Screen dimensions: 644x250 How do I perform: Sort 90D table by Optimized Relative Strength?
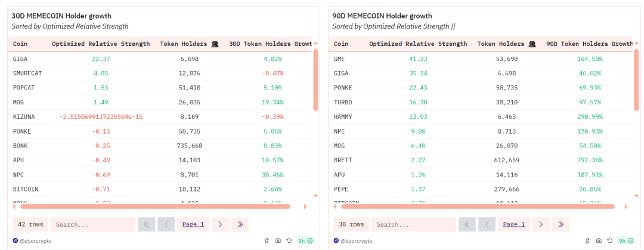[418, 44]
